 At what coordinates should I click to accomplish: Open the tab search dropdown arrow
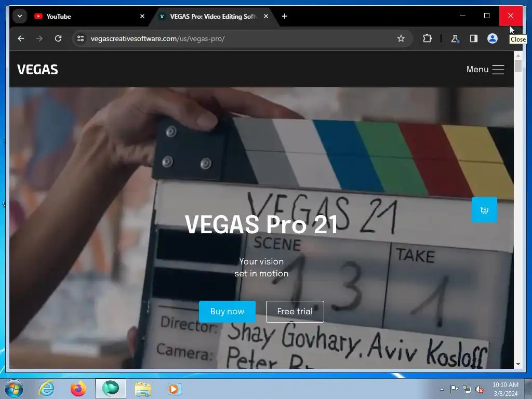click(20, 16)
